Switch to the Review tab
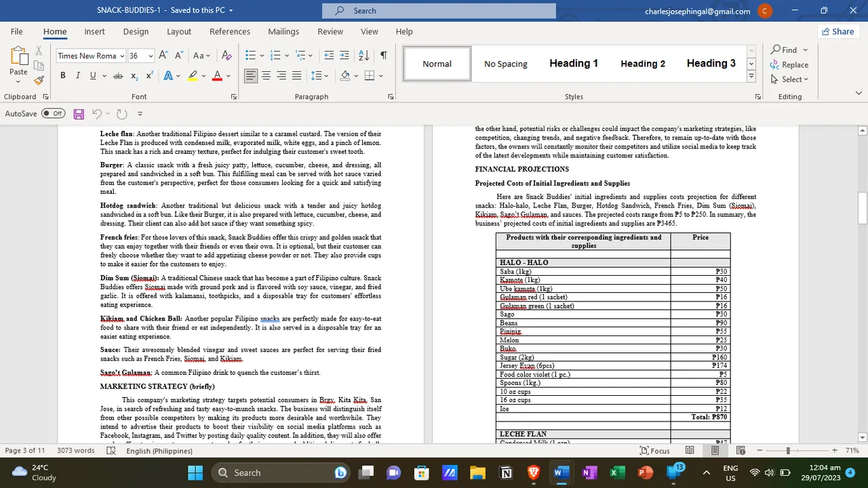868x488 pixels. 330,31
